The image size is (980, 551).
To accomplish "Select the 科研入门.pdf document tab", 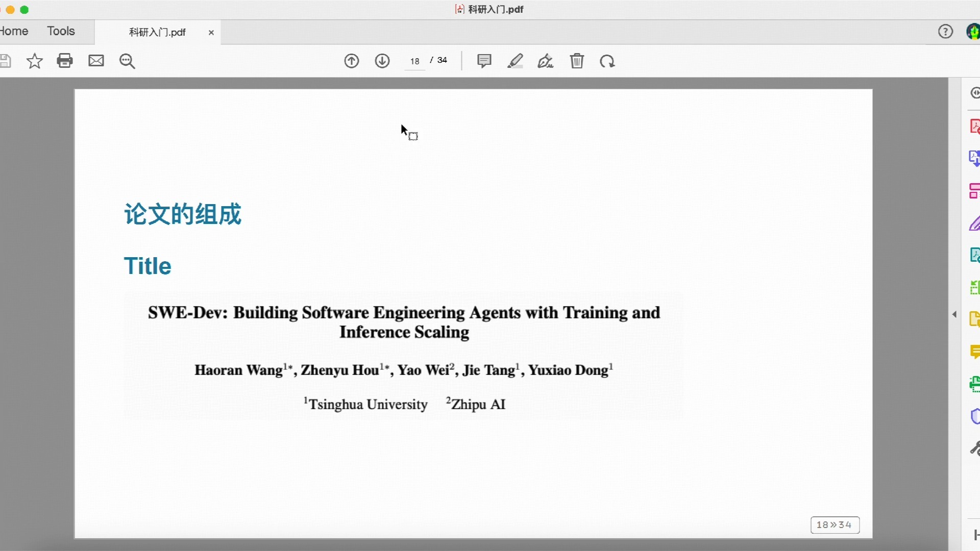I will (x=157, y=33).
